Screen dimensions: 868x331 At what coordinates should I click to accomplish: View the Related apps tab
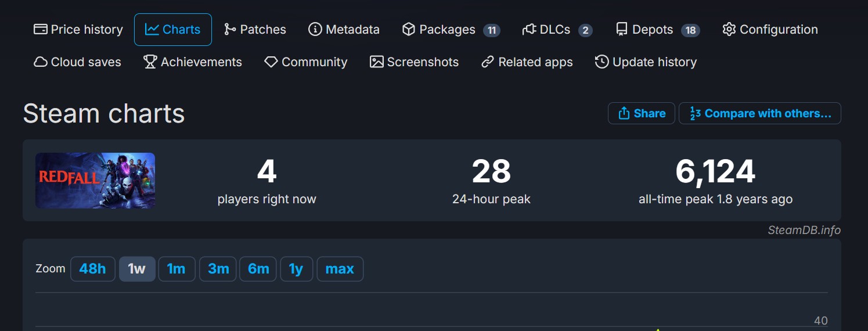527,62
